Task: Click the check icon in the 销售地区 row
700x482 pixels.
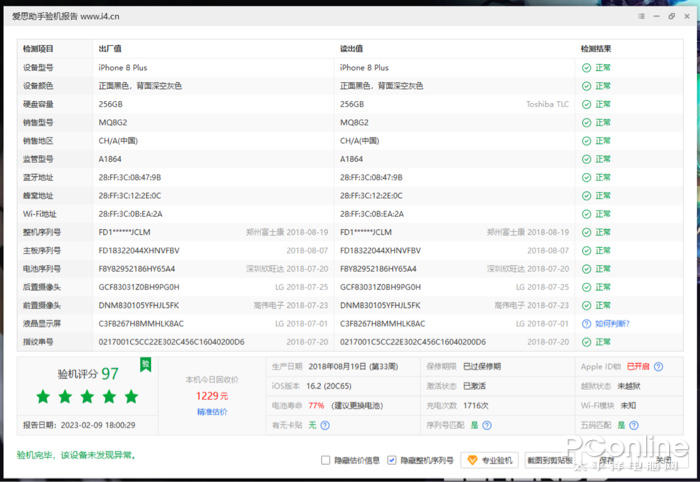Action: click(x=587, y=141)
